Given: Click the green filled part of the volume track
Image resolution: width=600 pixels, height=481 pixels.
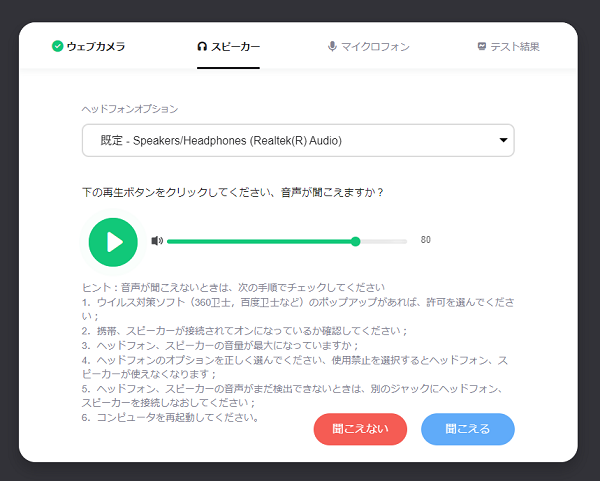Looking at the screenshot, I should pyautogui.click(x=260, y=241).
